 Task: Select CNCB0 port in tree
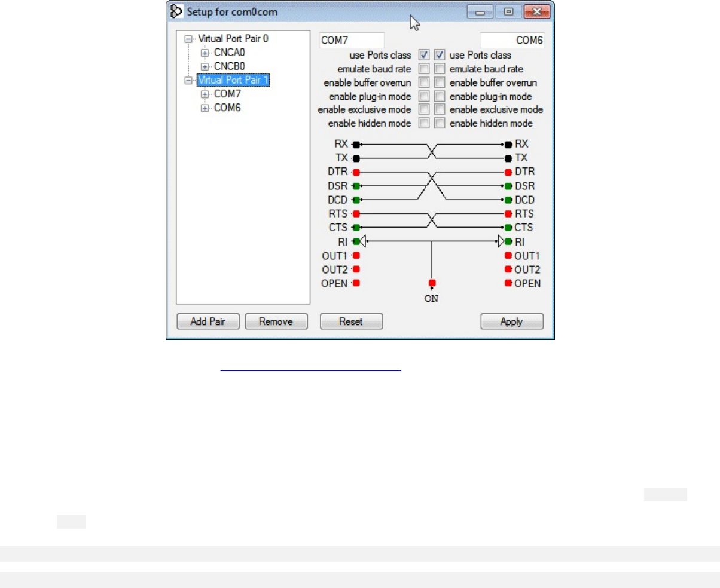point(230,66)
